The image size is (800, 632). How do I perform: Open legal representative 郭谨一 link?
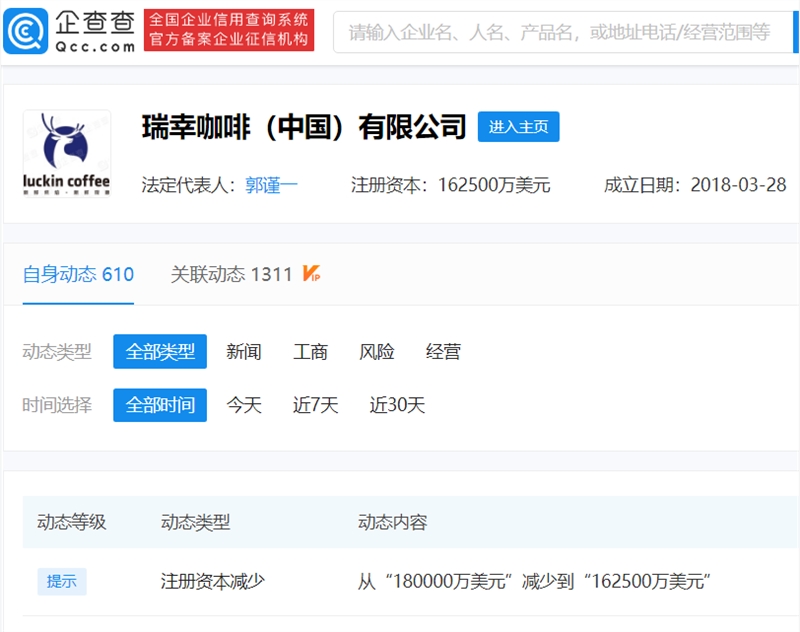point(272,185)
